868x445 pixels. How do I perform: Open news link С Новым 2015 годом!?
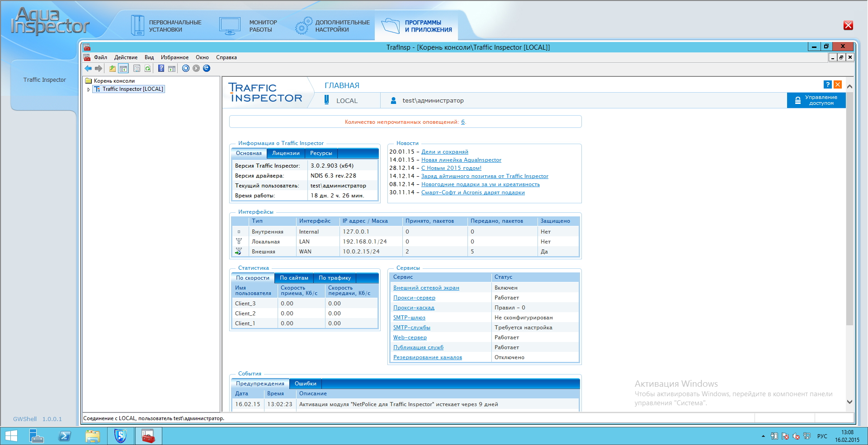click(451, 168)
